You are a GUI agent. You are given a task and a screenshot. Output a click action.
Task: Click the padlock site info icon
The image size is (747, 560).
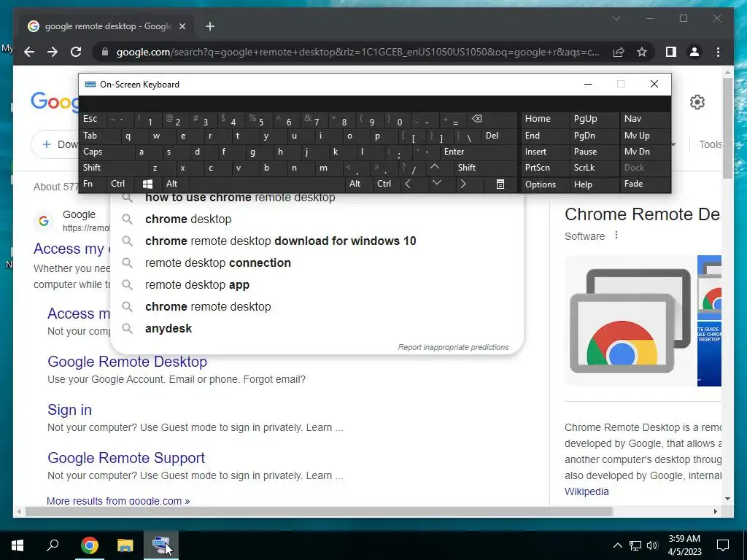[x=105, y=52]
